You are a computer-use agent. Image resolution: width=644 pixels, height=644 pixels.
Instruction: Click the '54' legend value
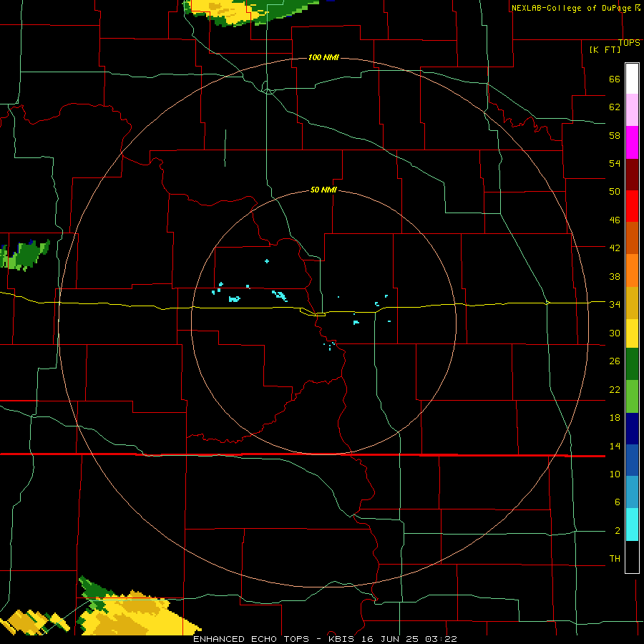tap(615, 163)
